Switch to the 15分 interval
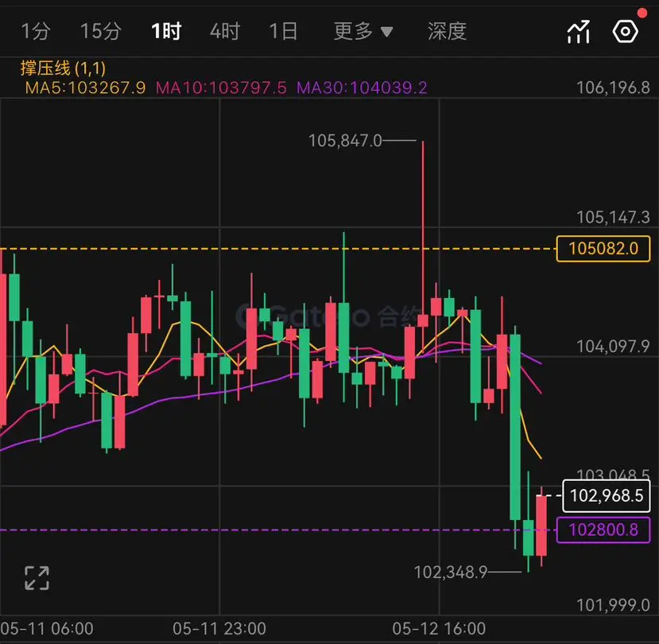659x644 pixels. tap(101, 32)
